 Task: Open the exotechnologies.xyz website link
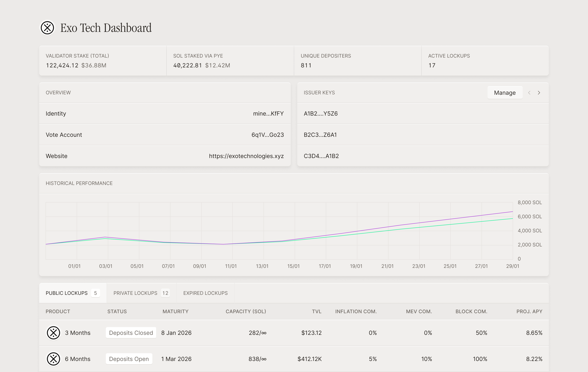click(x=246, y=156)
